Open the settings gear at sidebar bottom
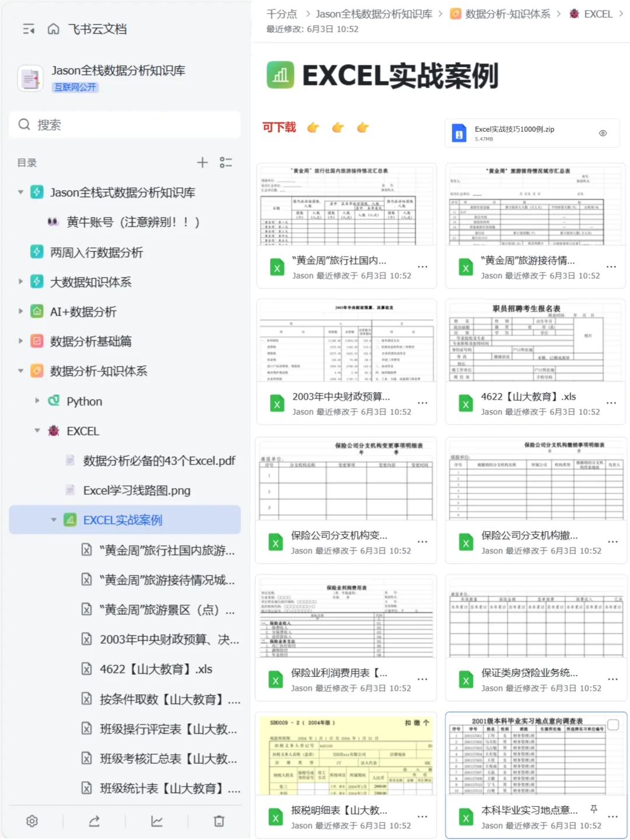The width and height of the screenshot is (630, 840). click(x=32, y=821)
